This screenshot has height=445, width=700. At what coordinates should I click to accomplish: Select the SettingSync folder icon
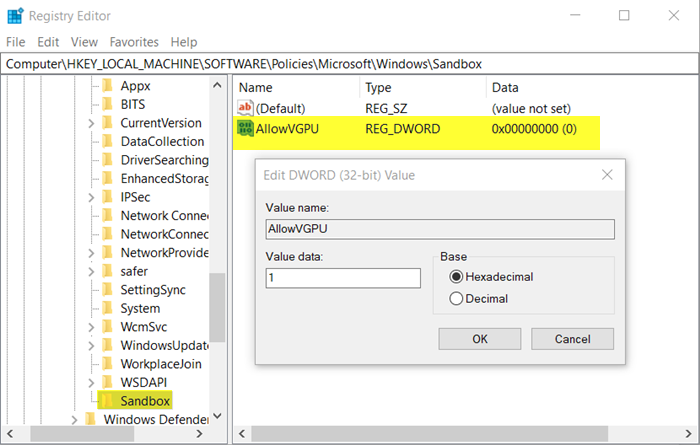(107, 290)
